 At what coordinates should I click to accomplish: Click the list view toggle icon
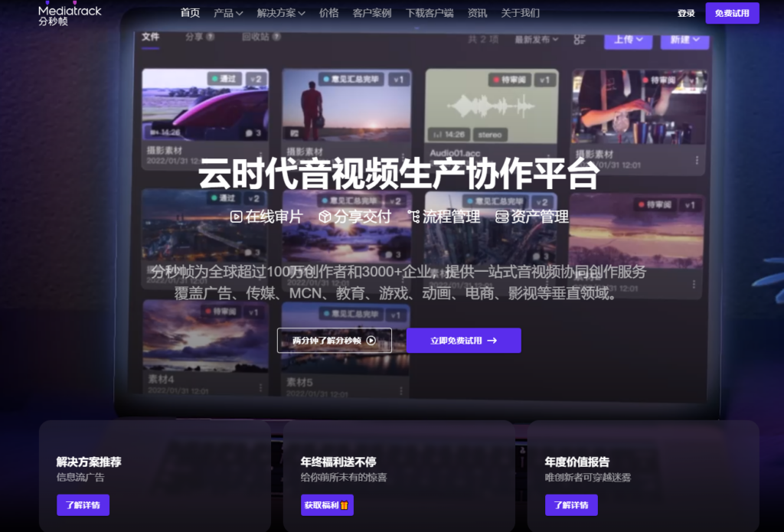[x=579, y=39]
